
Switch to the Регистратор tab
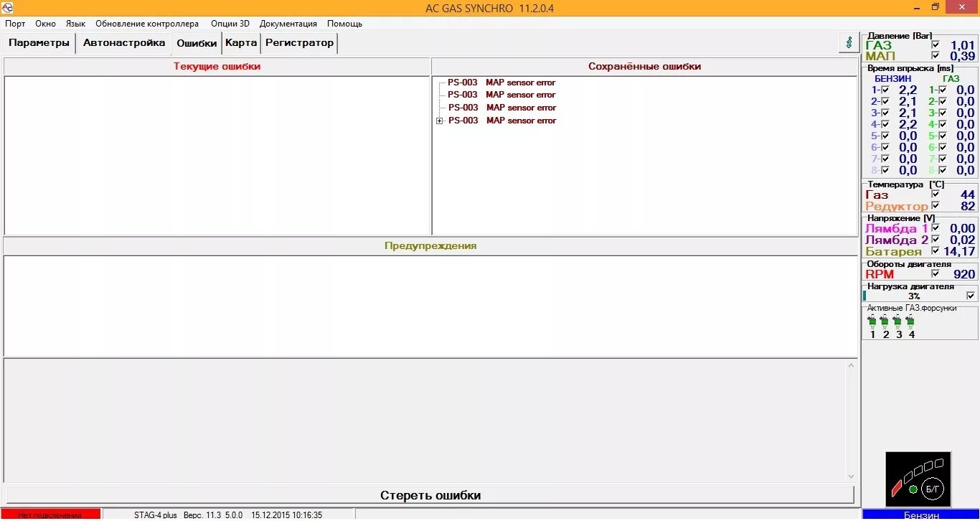[x=299, y=42]
